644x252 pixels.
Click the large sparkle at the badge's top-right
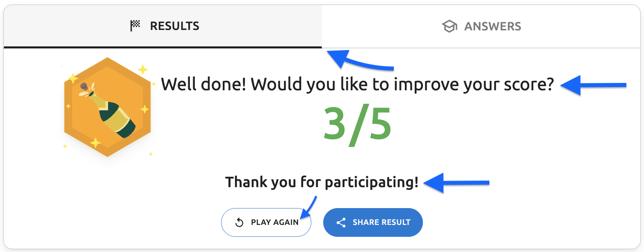point(143,69)
